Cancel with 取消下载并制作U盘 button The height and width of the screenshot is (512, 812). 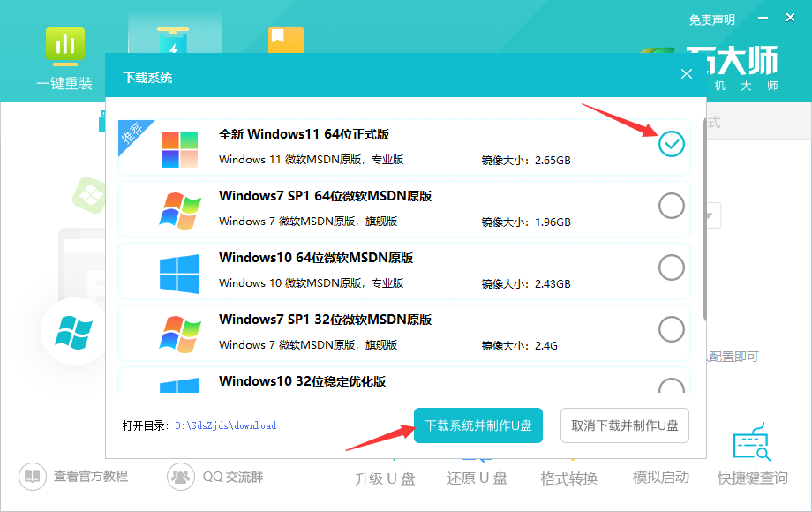coord(624,425)
